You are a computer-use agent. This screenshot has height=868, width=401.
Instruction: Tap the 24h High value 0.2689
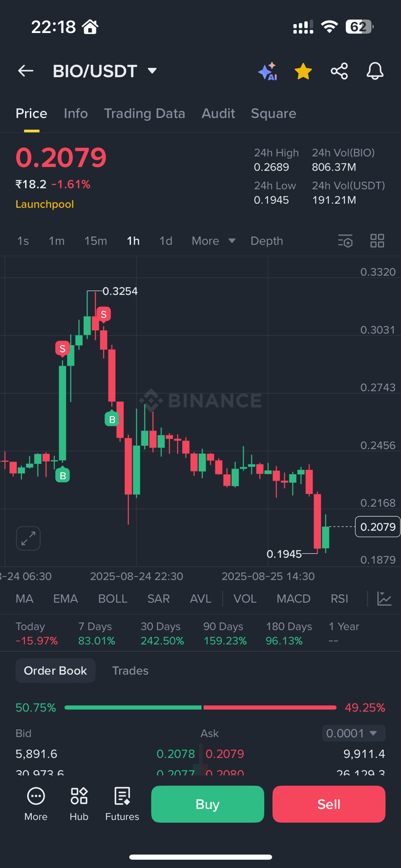click(x=271, y=167)
